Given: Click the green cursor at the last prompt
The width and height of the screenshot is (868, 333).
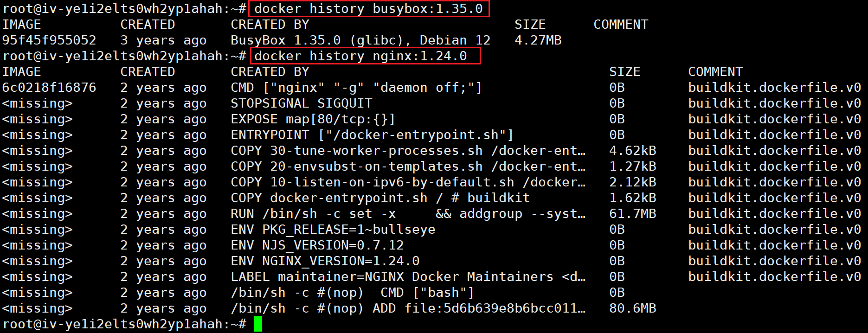Looking at the screenshot, I should tap(258, 324).
